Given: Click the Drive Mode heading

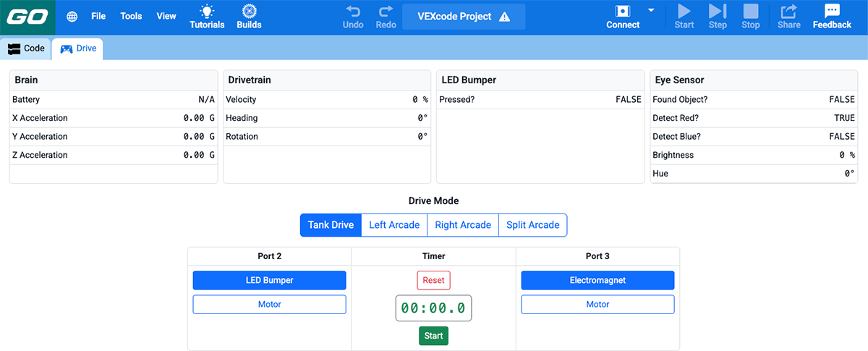Looking at the screenshot, I should point(434,201).
